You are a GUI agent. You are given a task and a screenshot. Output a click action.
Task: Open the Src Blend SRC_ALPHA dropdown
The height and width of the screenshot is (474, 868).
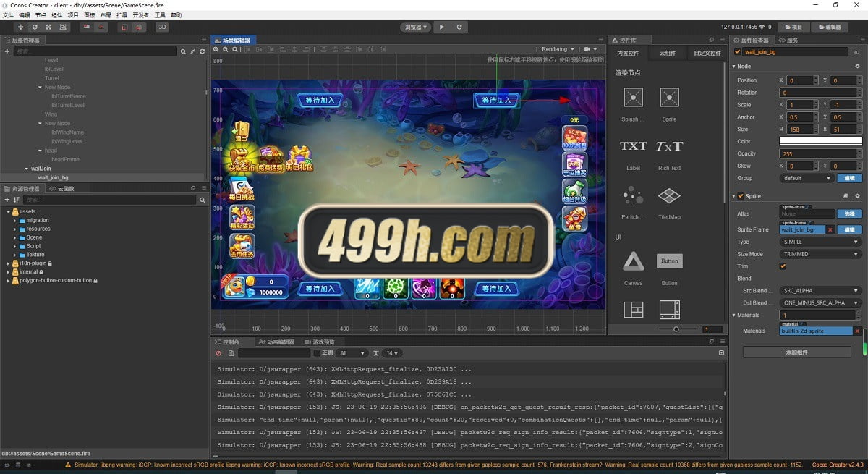(x=820, y=291)
